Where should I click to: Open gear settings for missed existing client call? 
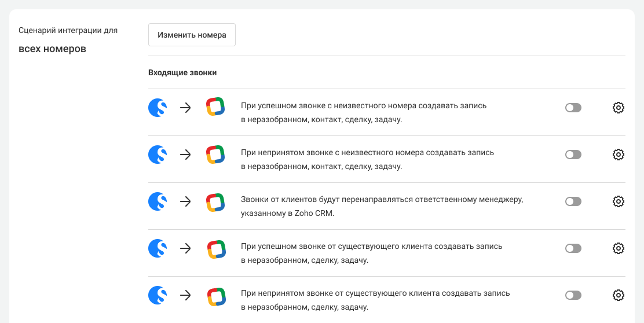click(618, 295)
